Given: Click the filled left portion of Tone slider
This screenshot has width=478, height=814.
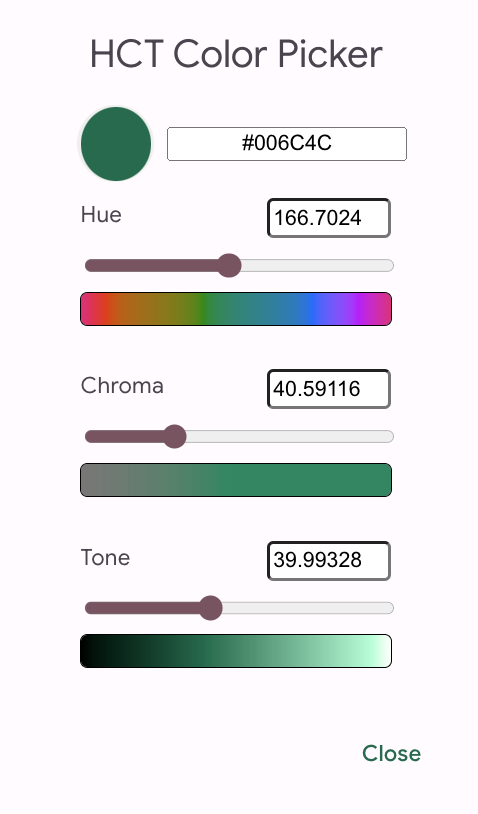Looking at the screenshot, I should pyautogui.click(x=141, y=608).
